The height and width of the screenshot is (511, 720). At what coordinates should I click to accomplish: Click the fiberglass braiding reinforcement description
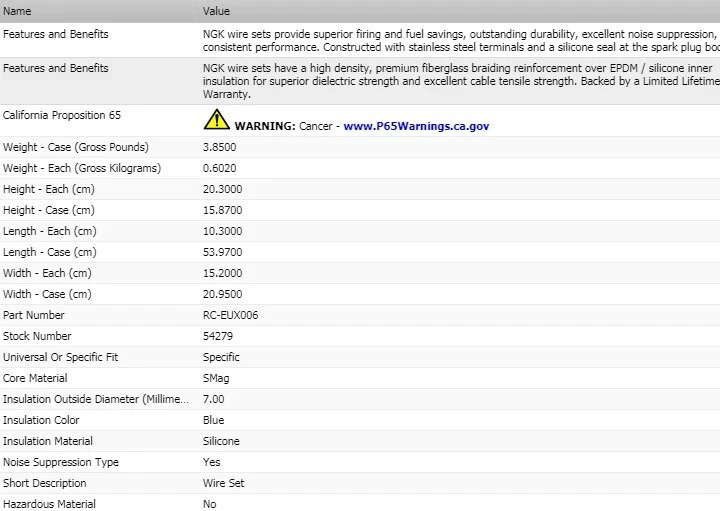pyautogui.click(x=461, y=81)
